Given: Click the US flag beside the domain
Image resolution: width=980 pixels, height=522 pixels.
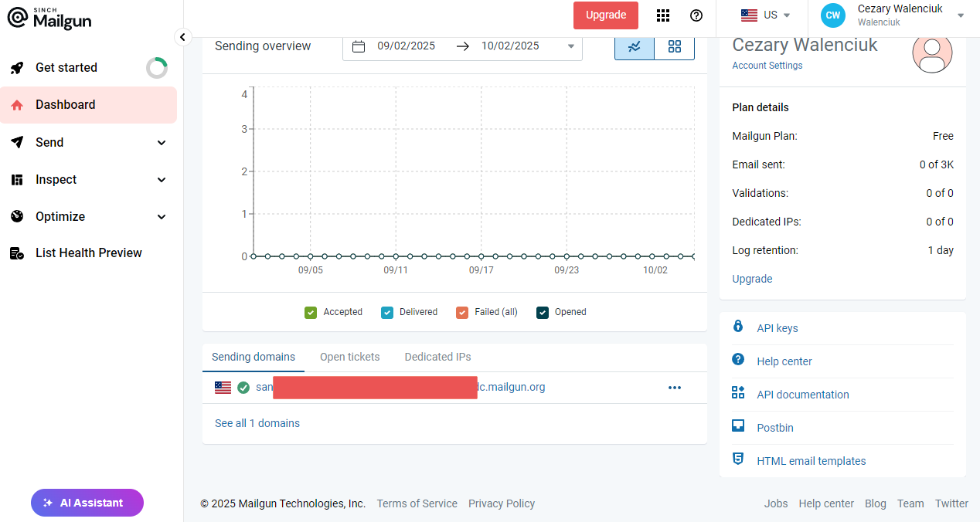Looking at the screenshot, I should pyautogui.click(x=223, y=388).
